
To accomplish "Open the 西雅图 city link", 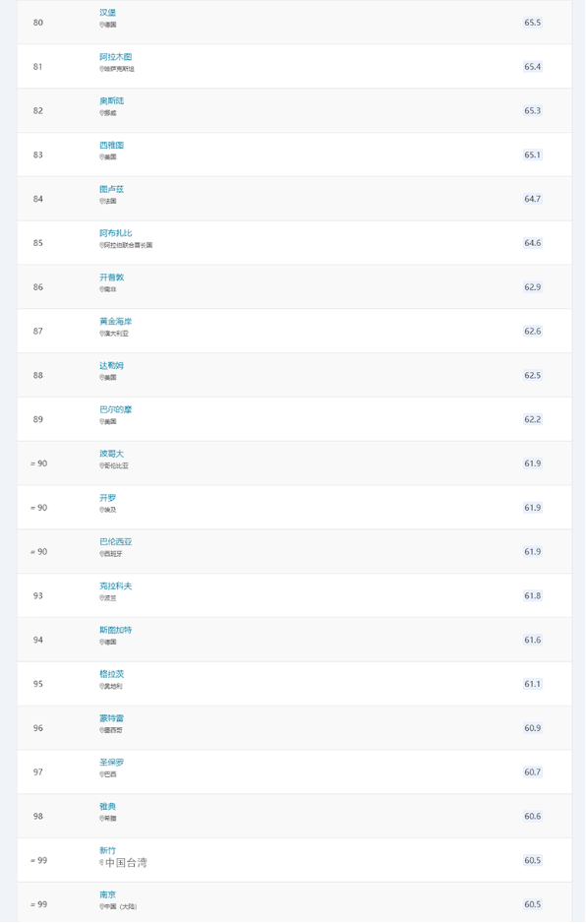I will click(112, 145).
